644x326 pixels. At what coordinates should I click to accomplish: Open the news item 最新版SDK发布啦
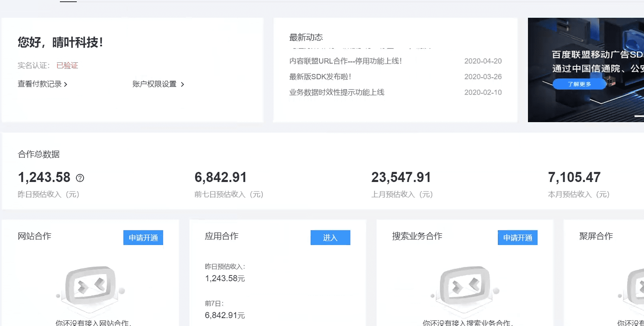321,77
